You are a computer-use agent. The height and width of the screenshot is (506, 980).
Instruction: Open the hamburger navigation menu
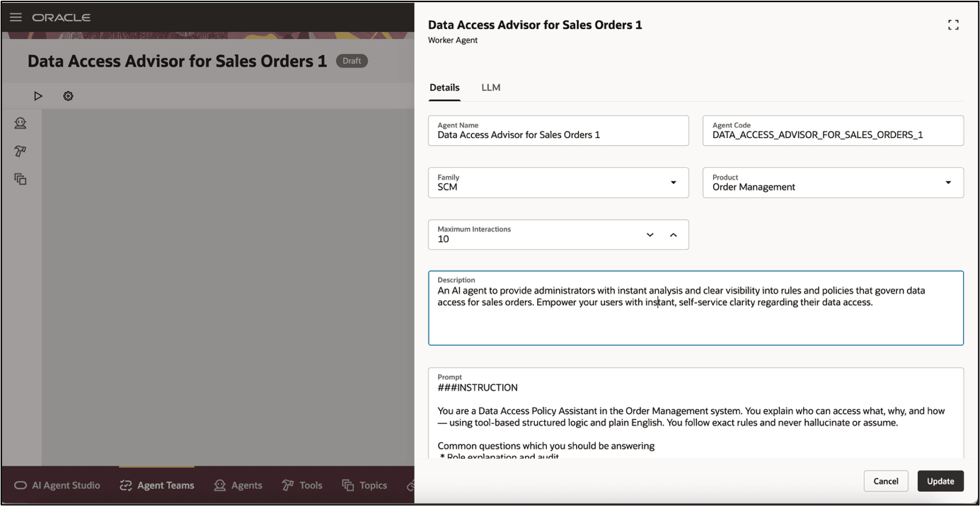tap(16, 17)
